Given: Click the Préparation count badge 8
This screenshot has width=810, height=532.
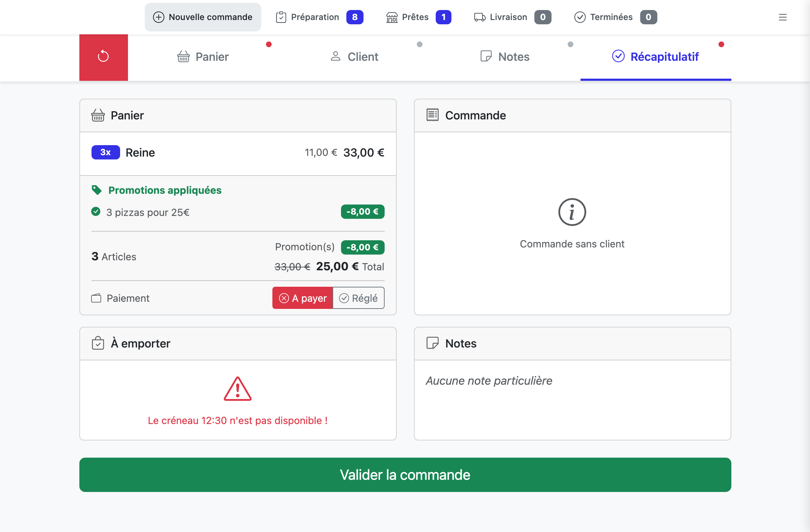Looking at the screenshot, I should (355, 17).
